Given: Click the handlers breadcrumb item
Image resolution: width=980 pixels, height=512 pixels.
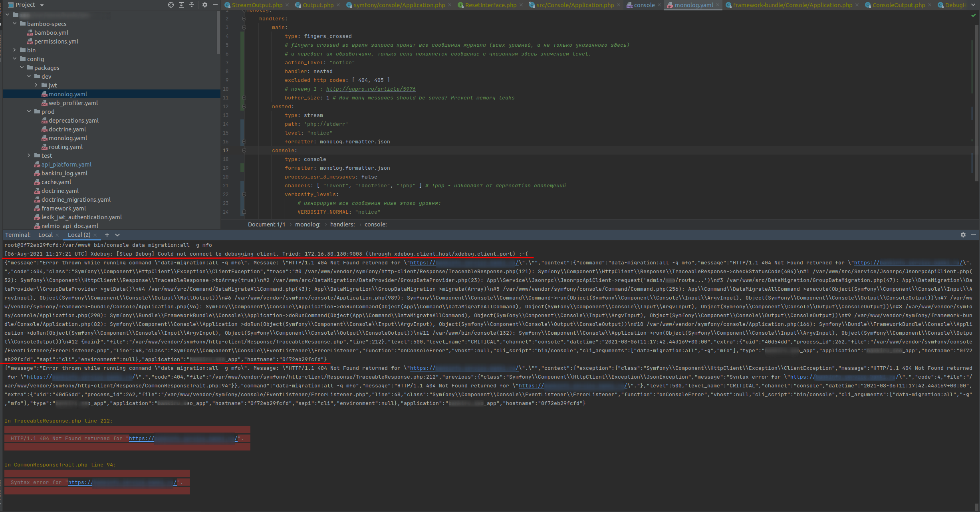Looking at the screenshot, I should (x=342, y=224).
